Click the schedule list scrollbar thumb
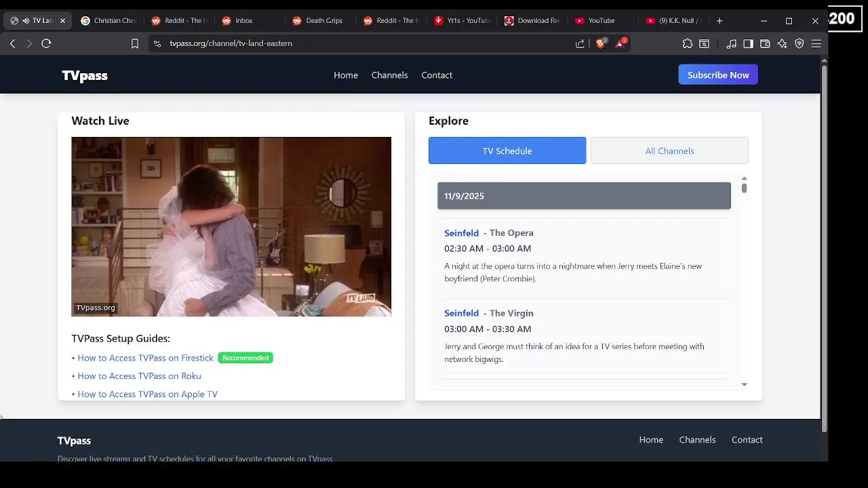 pyautogui.click(x=744, y=188)
